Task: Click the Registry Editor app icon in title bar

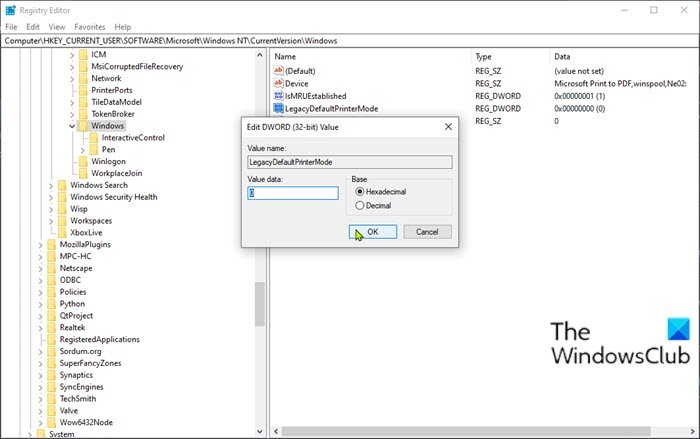Action: [10, 10]
